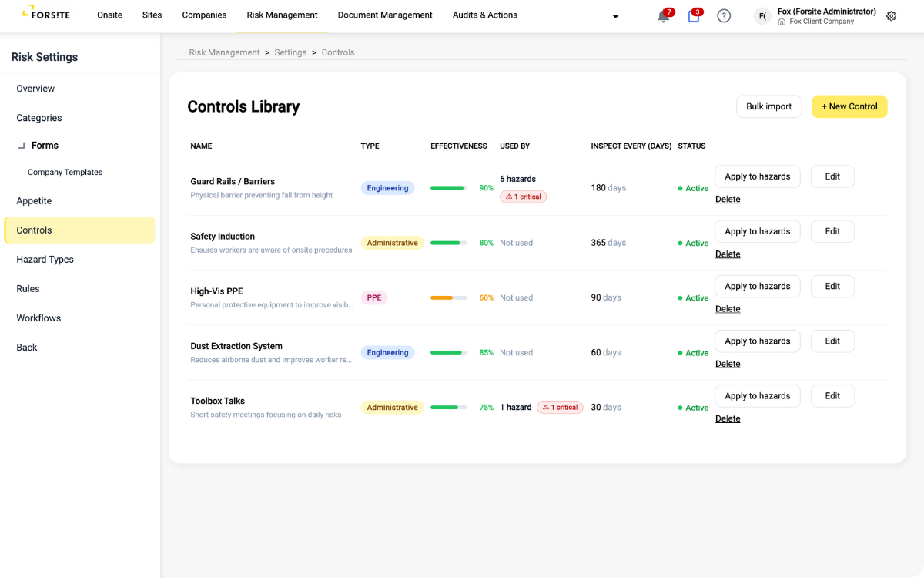Click the Bulk import button

click(768, 106)
